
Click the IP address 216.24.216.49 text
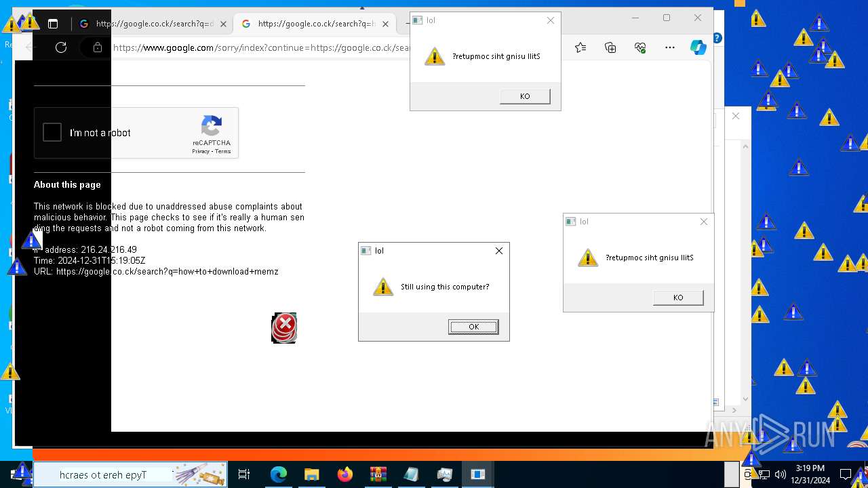pyautogui.click(x=108, y=249)
